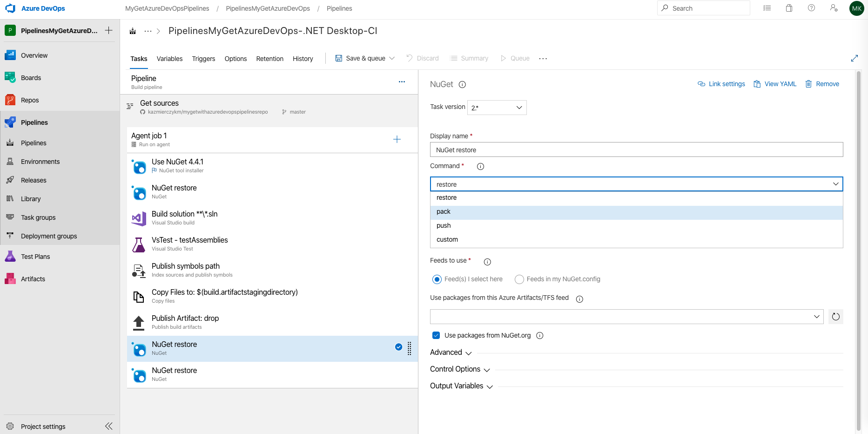This screenshot has height=434, width=868.
Task: Choose custom from the Command list
Action: [x=636, y=240]
